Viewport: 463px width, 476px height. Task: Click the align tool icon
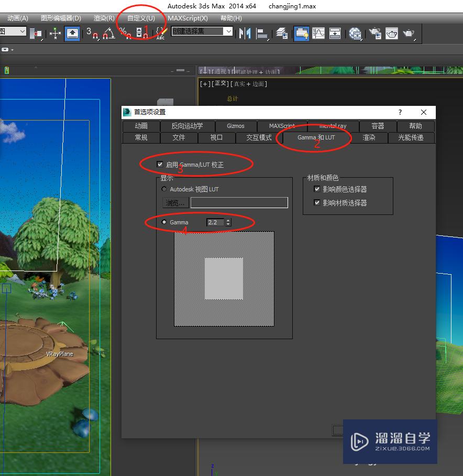pyautogui.click(x=262, y=34)
